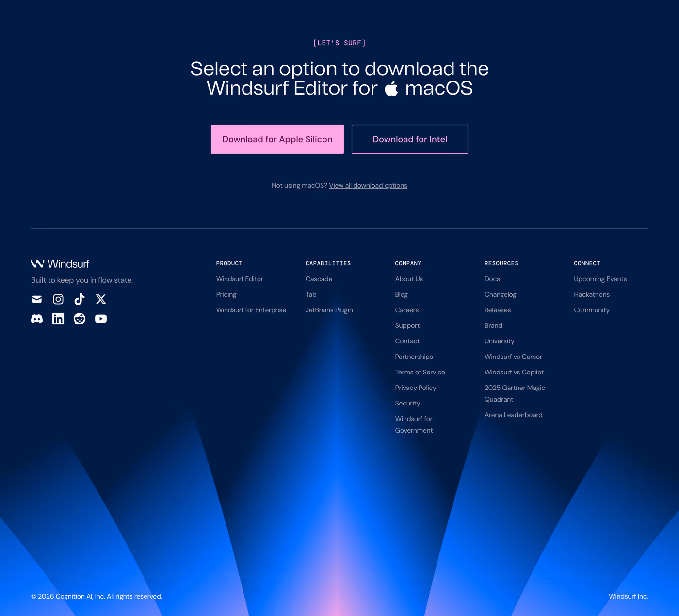
Task: Go to Support page
Action: 407,325
